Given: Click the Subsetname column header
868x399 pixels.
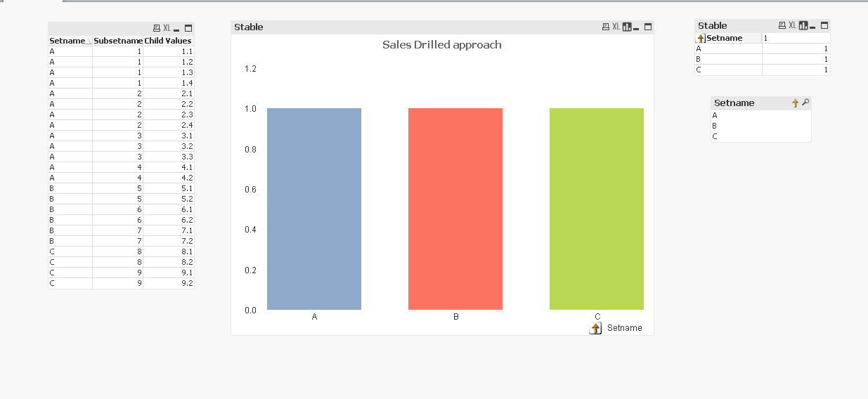Looking at the screenshot, I should 117,41.
